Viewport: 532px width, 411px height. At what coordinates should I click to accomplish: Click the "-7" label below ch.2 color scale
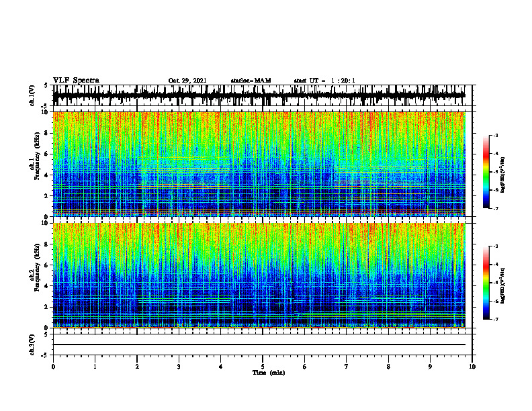click(496, 319)
